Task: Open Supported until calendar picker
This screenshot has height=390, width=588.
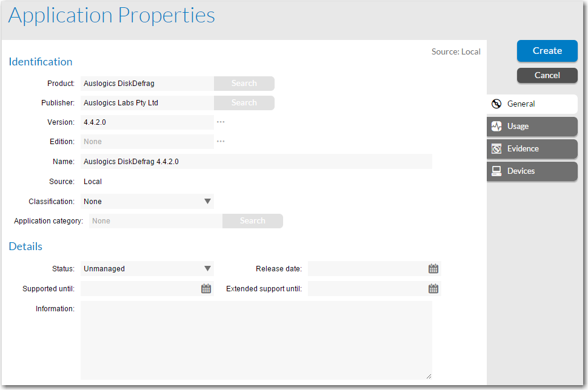Action: click(x=206, y=288)
